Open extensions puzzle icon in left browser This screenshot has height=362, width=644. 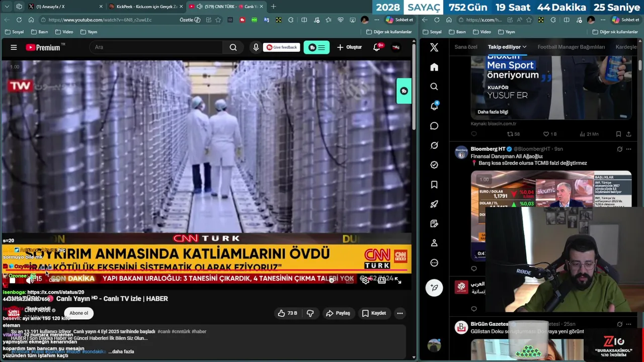coord(291,20)
